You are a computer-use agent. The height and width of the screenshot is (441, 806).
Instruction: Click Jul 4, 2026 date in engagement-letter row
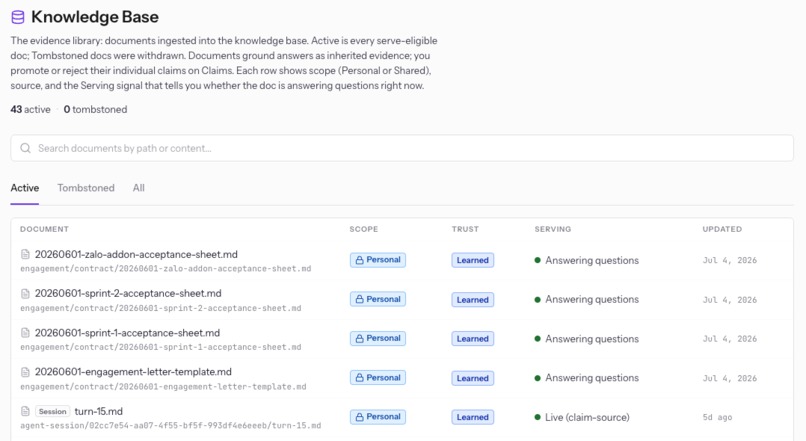pos(729,378)
